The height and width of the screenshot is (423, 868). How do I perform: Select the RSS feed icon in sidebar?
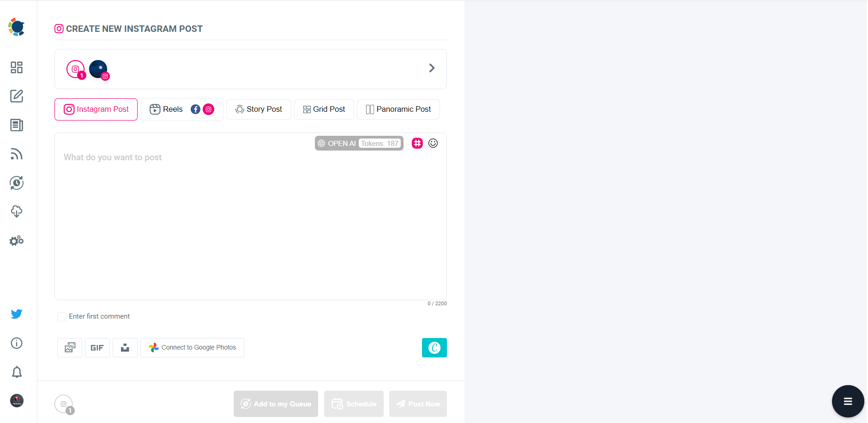(x=17, y=154)
